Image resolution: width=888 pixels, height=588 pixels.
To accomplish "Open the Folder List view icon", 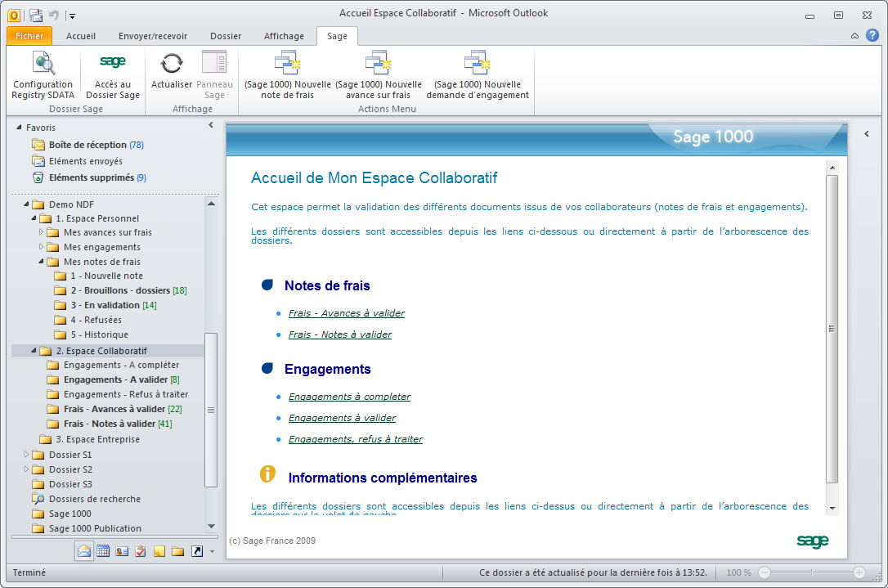I will [x=177, y=551].
